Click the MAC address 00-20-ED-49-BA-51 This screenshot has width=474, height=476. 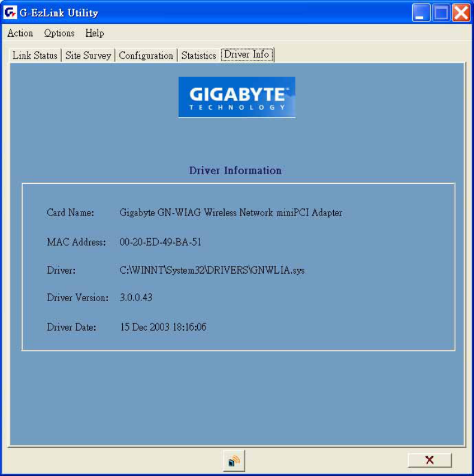pyautogui.click(x=161, y=242)
